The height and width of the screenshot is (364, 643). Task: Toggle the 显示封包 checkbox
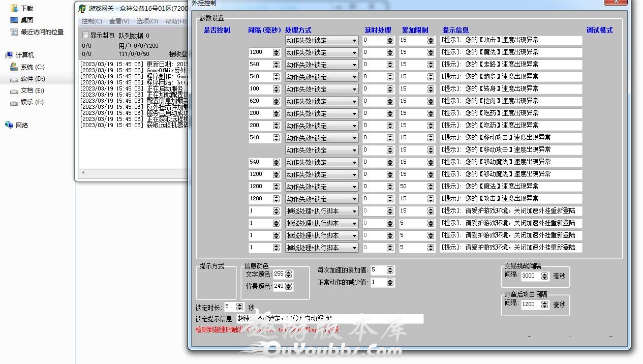click(x=86, y=35)
